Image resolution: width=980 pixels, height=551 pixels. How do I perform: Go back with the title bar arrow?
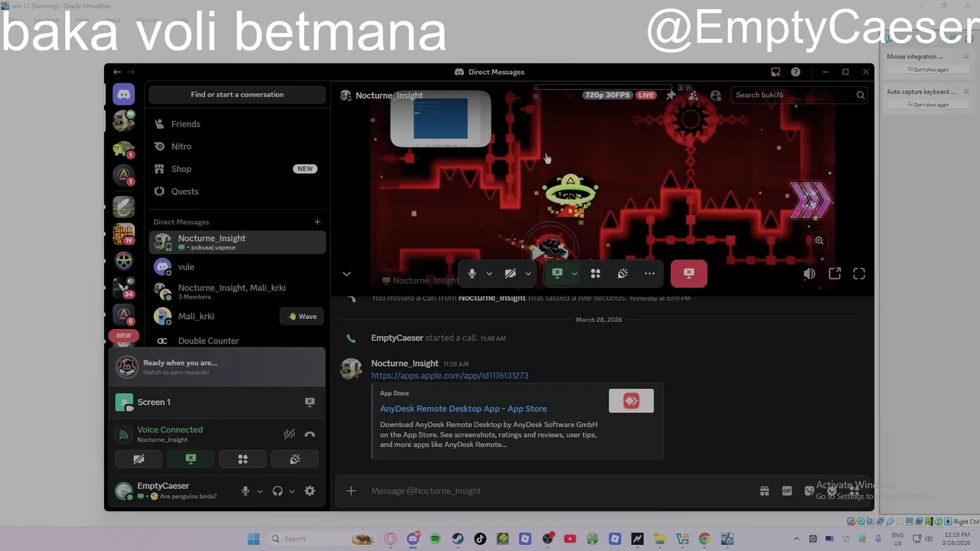(117, 72)
